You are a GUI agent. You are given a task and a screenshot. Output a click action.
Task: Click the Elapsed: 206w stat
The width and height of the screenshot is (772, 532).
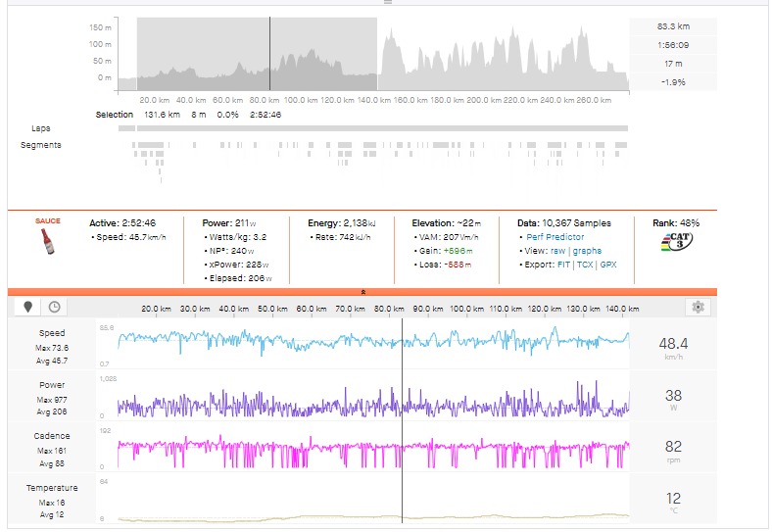pos(240,278)
